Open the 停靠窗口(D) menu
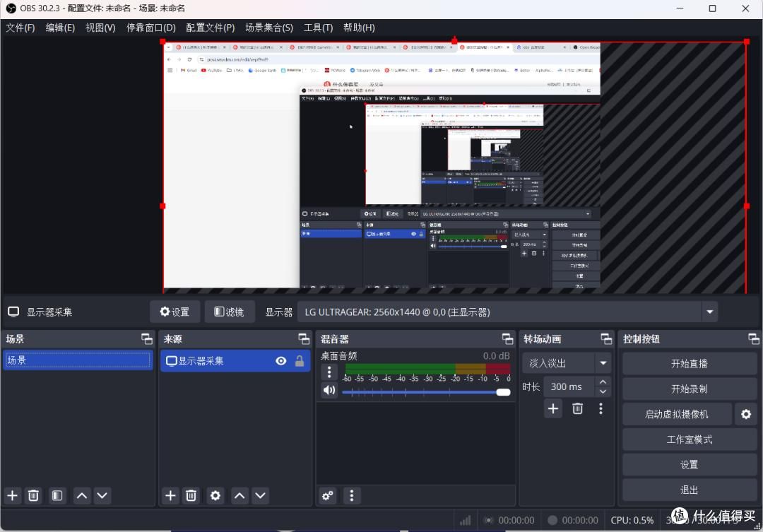 pyautogui.click(x=151, y=28)
